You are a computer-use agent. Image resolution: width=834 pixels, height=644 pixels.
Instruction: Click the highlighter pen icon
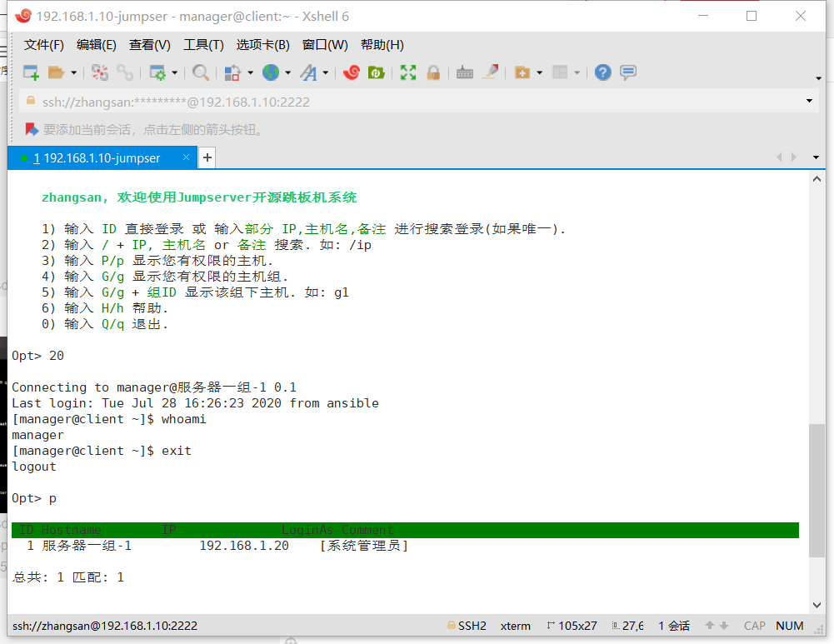coord(491,72)
